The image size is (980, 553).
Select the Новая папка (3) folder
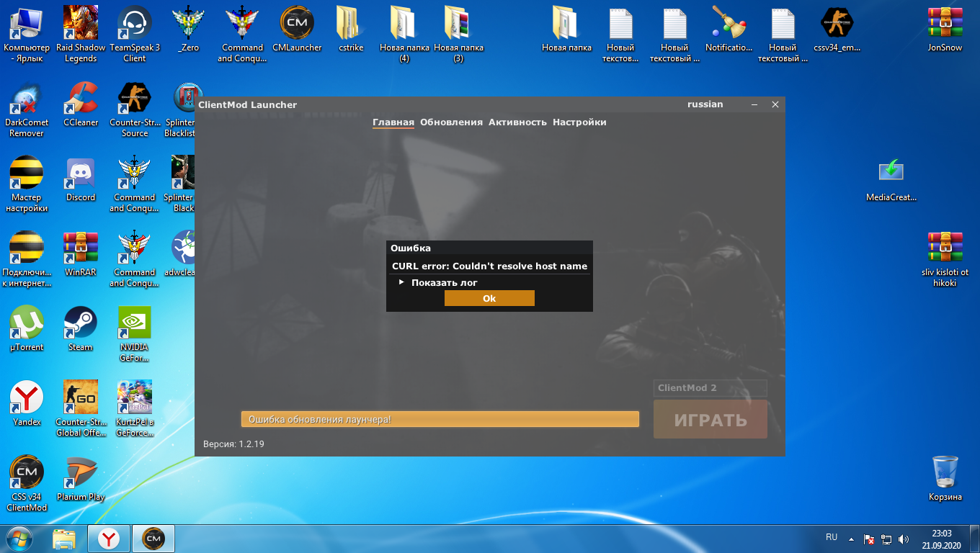click(458, 35)
